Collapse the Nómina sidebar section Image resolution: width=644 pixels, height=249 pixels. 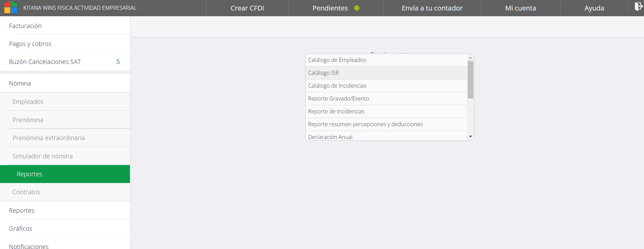click(20, 83)
